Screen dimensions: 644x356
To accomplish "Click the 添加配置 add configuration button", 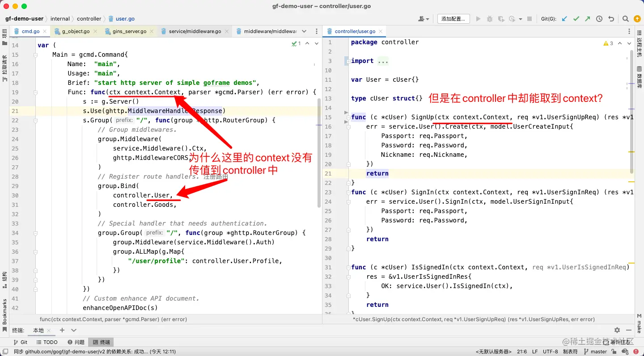I will point(453,19).
